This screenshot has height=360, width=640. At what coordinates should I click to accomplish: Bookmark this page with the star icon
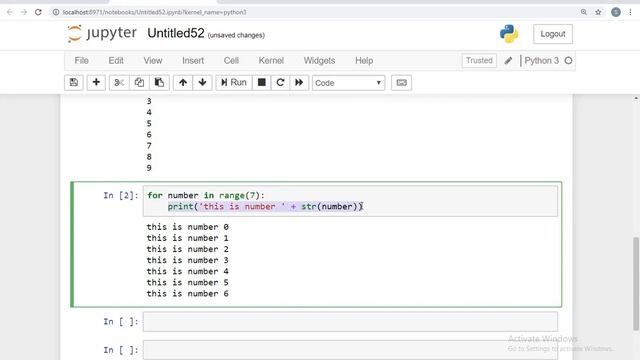click(598, 12)
